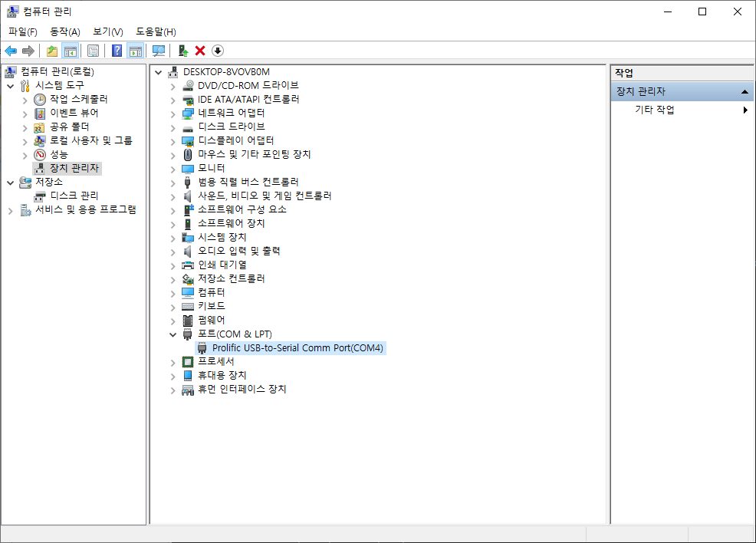Select the 소프트웨어 구성 요소 category
This screenshot has width=756, height=543.
point(242,210)
